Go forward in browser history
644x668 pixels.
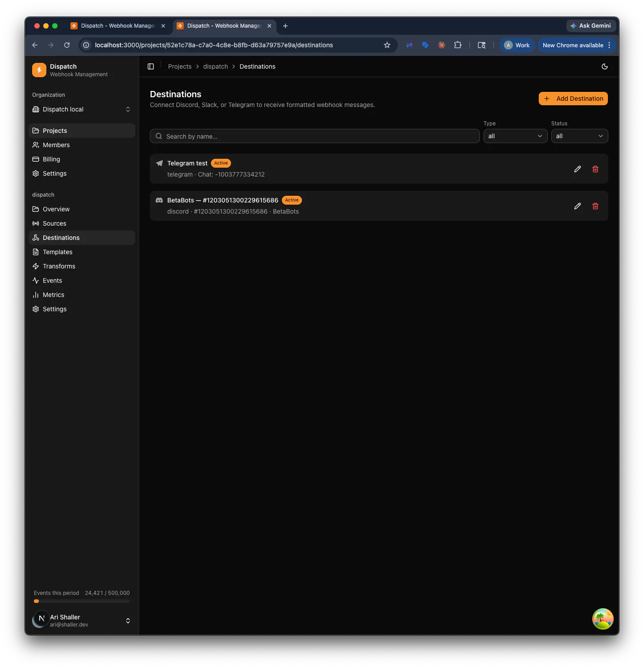51,45
